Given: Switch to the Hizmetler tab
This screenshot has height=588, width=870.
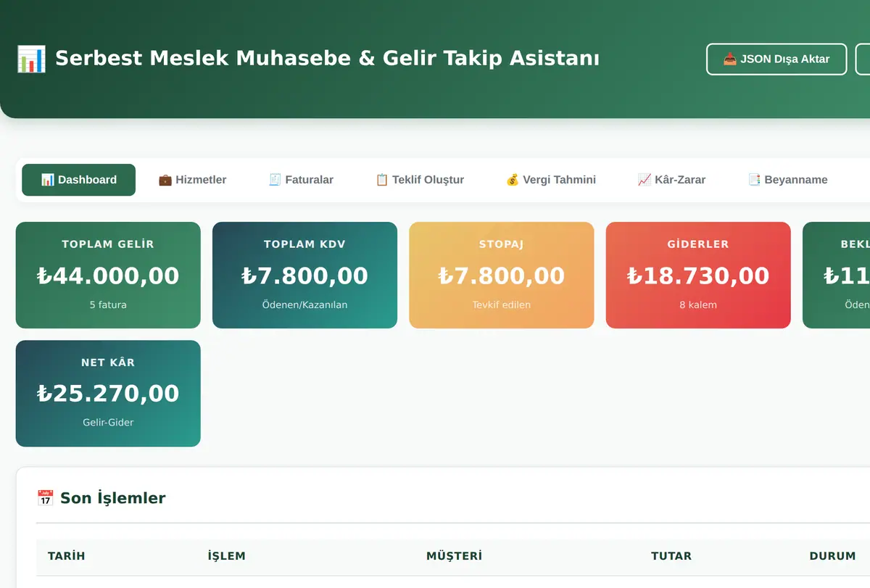Looking at the screenshot, I should pyautogui.click(x=192, y=180).
